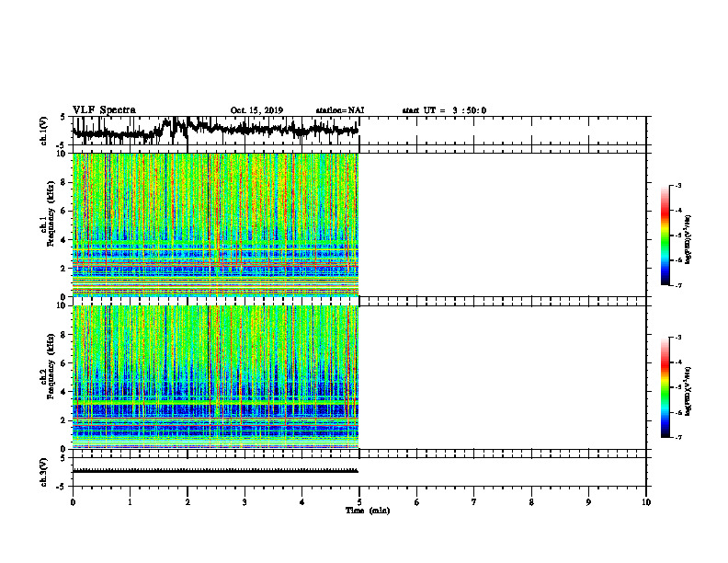This screenshot has width=728, height=563.
Task: Select the "start UT = 3 :50: 0" text
Action: [444, 110]
